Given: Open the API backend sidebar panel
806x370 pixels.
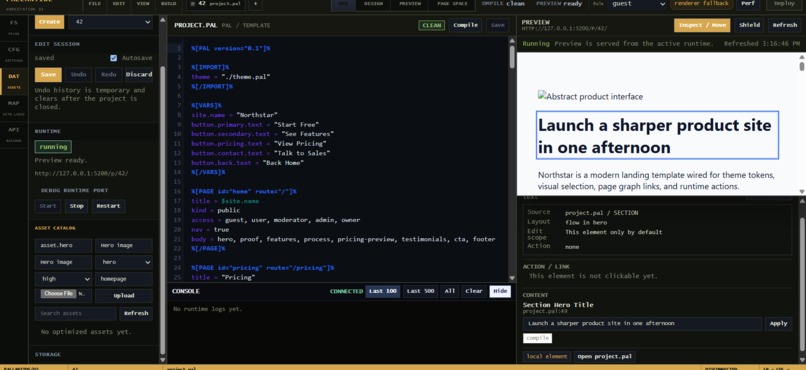Looking at the screenshot, I should (13, 134).
